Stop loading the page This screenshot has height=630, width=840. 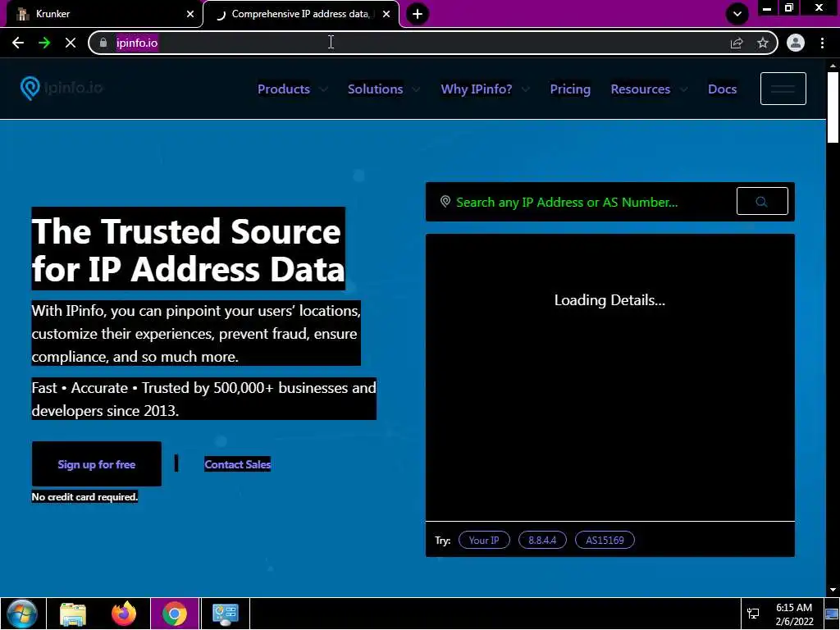click(71, 43)
